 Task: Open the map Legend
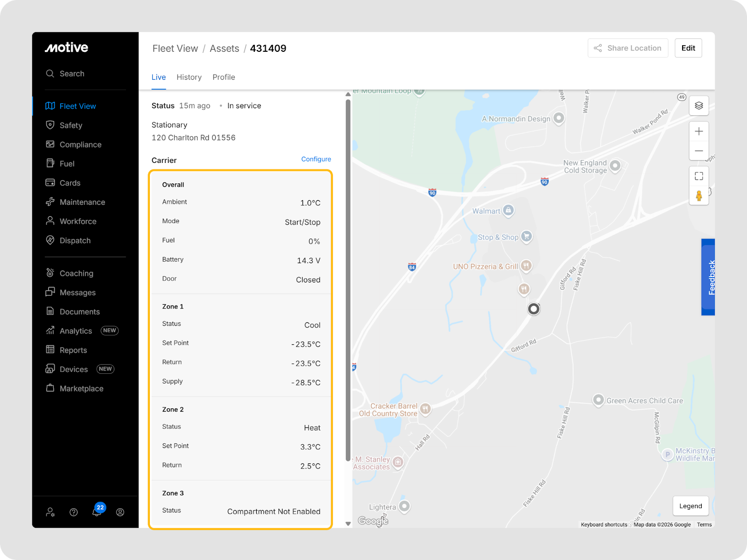tap(690, 506)
